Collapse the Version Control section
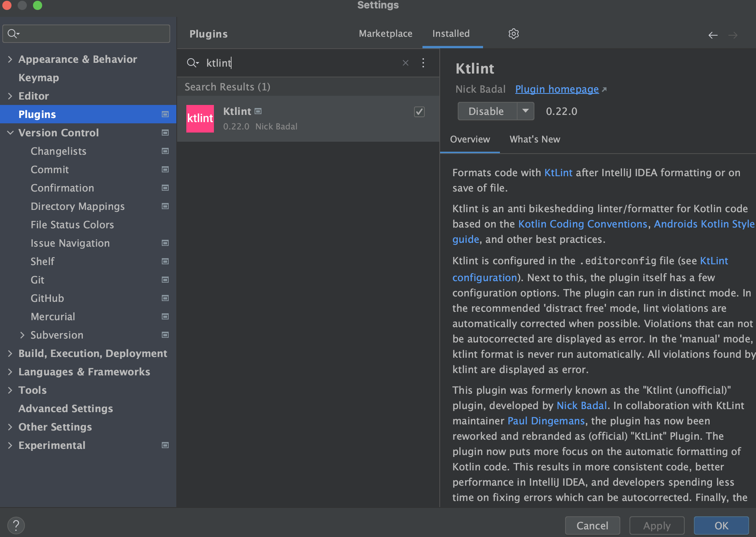 click(10, 133)
